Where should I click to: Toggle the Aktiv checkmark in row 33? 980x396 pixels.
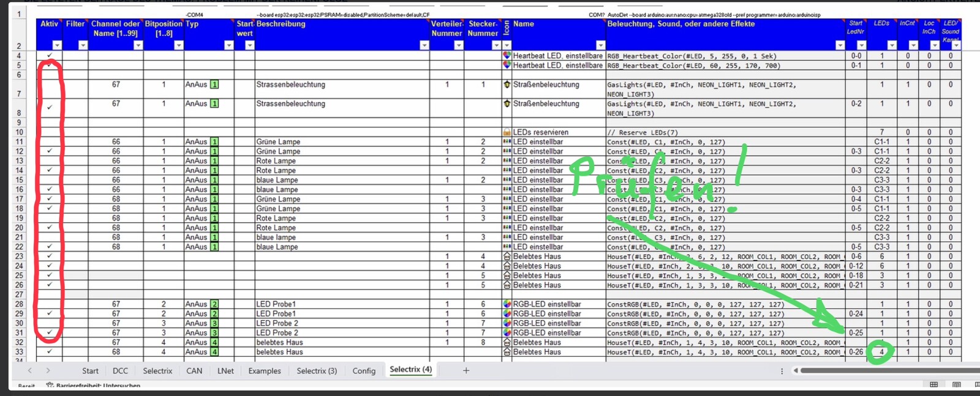click(50, 352)
